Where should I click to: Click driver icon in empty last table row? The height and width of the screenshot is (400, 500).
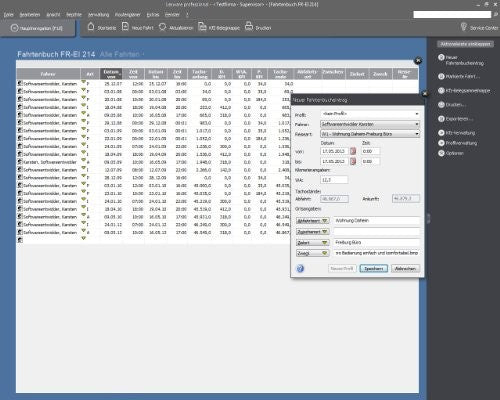20,240
